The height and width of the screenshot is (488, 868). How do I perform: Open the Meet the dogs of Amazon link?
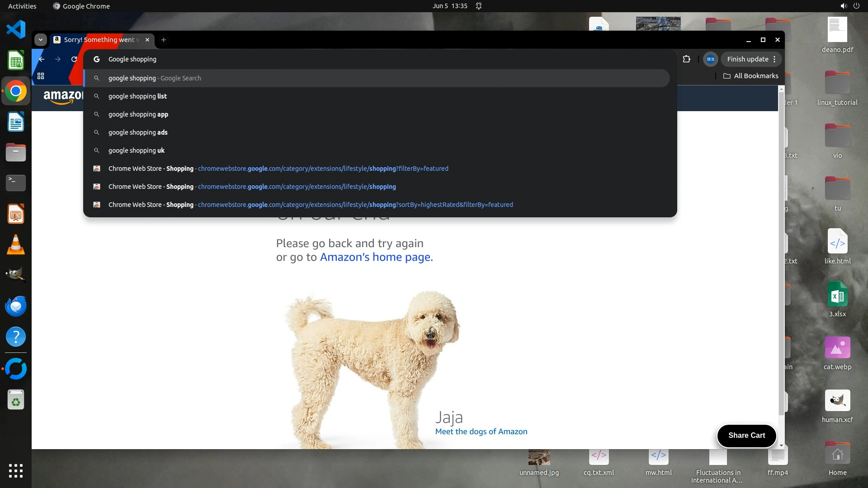click(x=481, y=432)
